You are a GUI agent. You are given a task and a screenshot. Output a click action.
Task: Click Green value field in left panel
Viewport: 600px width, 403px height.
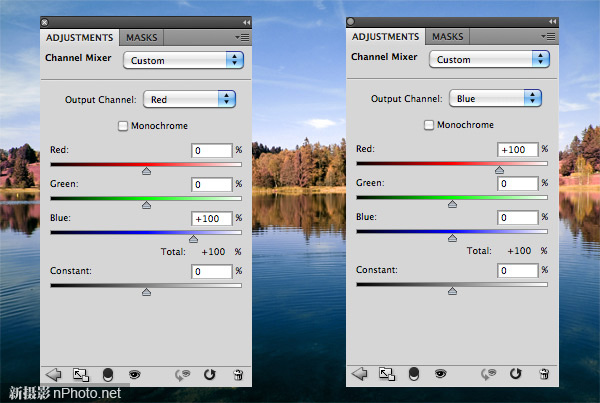pos(212,184)
